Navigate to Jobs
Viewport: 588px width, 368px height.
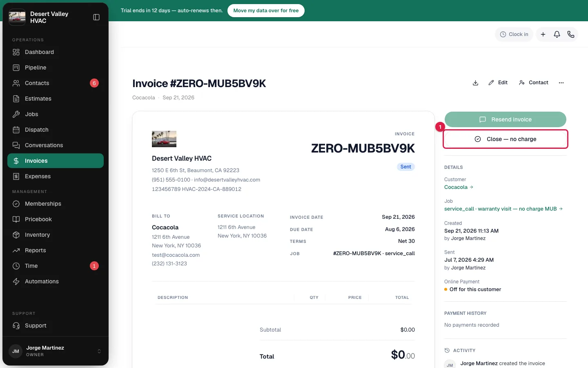[56, 114]
